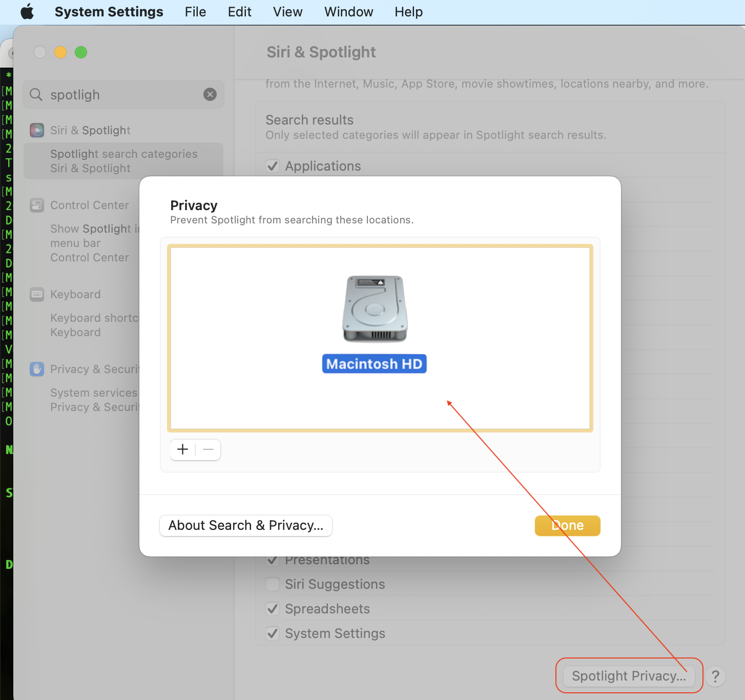Screen dimensions: 745x700
Task: Open the Apple menu icon
Action: pos(27,11)
